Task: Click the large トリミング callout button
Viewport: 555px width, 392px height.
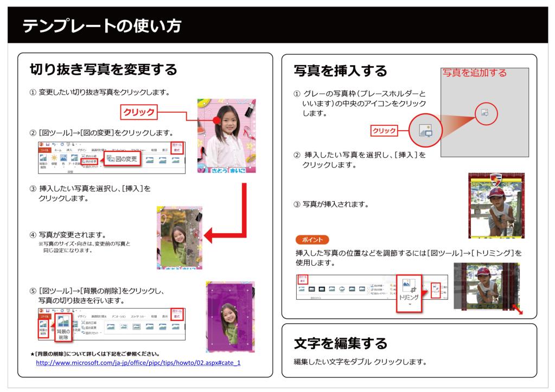Action: [x=409, y=293]
